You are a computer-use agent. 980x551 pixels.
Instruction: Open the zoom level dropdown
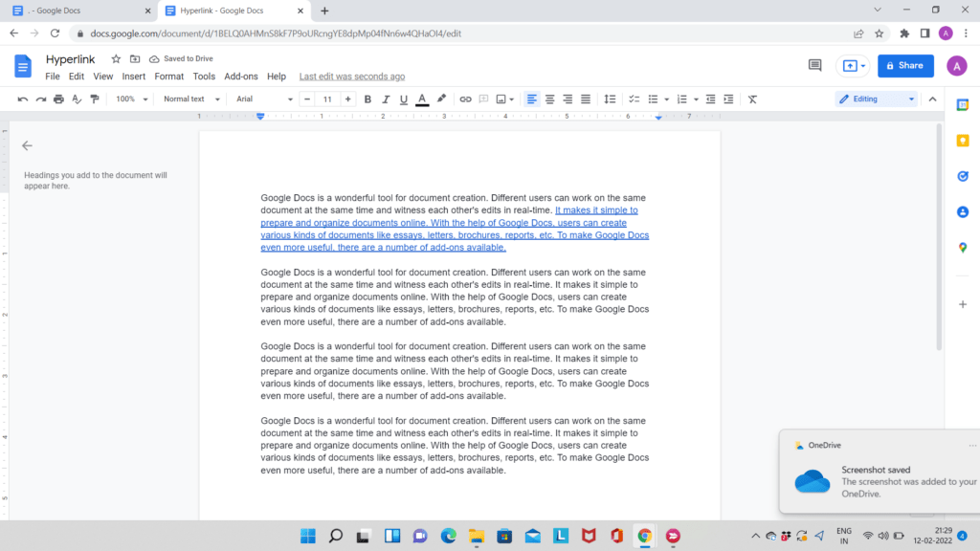point(129,99)
